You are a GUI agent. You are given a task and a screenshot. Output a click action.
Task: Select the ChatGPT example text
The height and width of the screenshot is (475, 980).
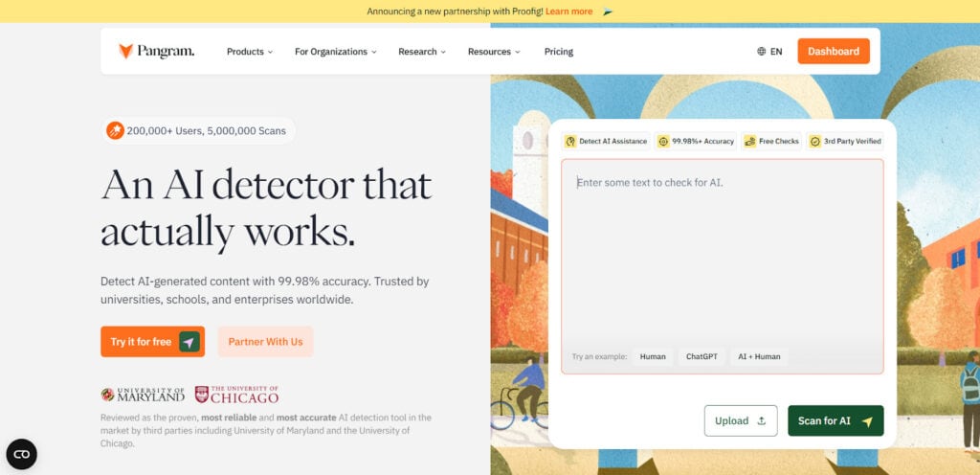coord(702,356)
